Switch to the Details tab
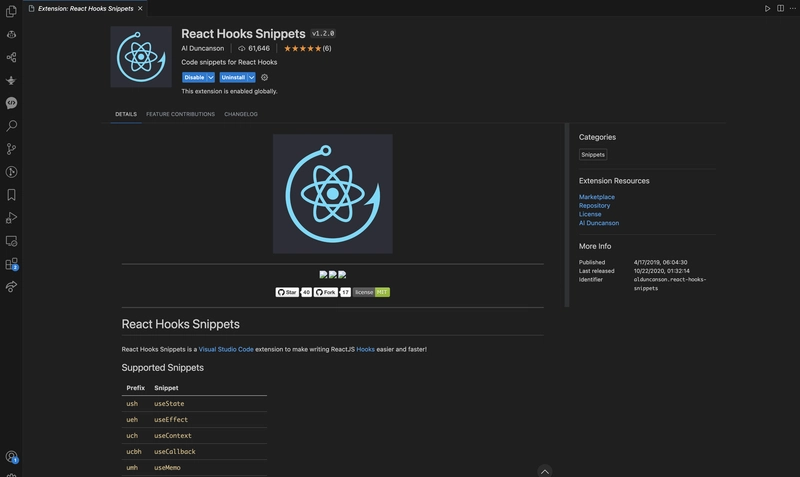800x477 pixels. [126, 114]
